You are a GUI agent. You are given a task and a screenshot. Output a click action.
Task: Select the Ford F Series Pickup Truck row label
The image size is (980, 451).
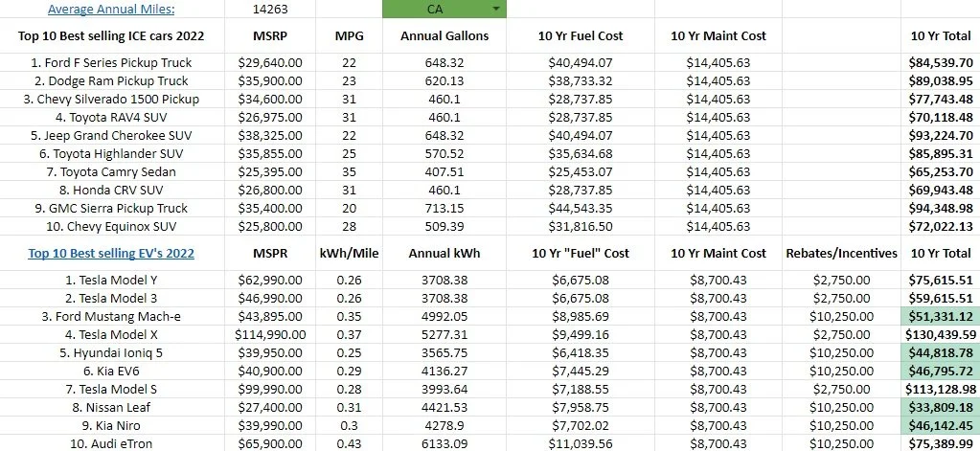(x=111, y=62)
